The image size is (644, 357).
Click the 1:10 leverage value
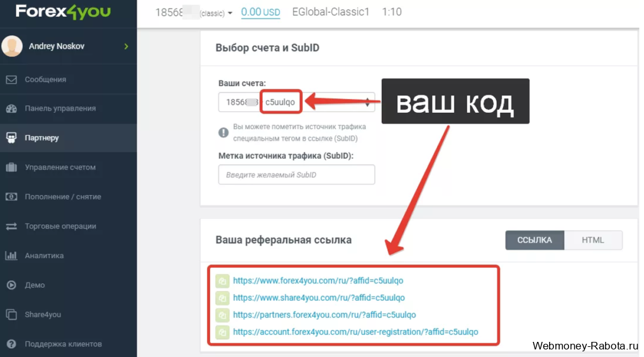point(391,12)
